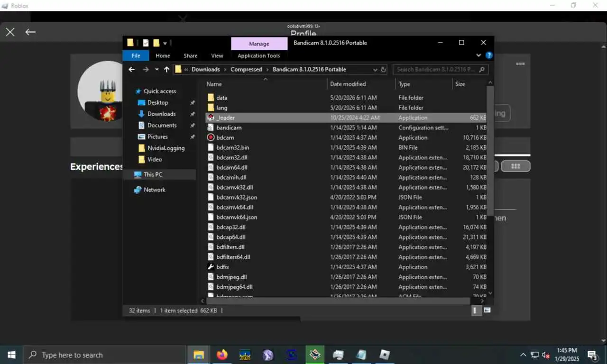This screenshot has width=607, height=364.
Task: Navigate to Downloads in address bar
Action: (x=206, y=69)
